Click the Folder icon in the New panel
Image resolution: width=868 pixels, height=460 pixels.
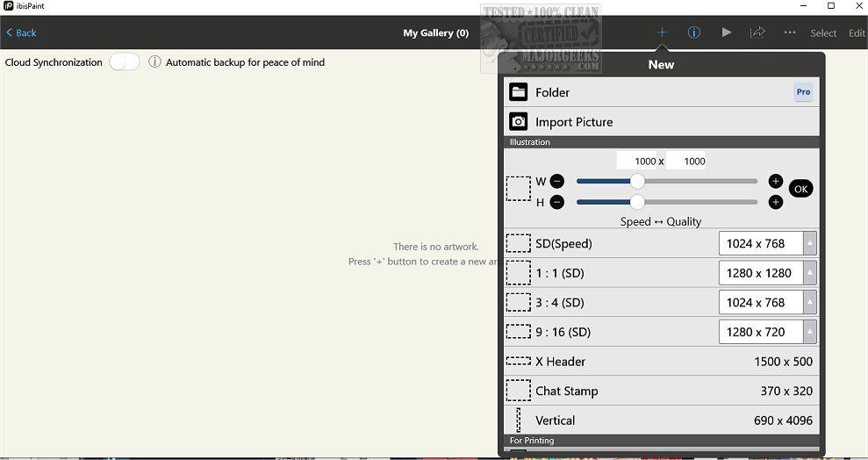pos(518,92)
